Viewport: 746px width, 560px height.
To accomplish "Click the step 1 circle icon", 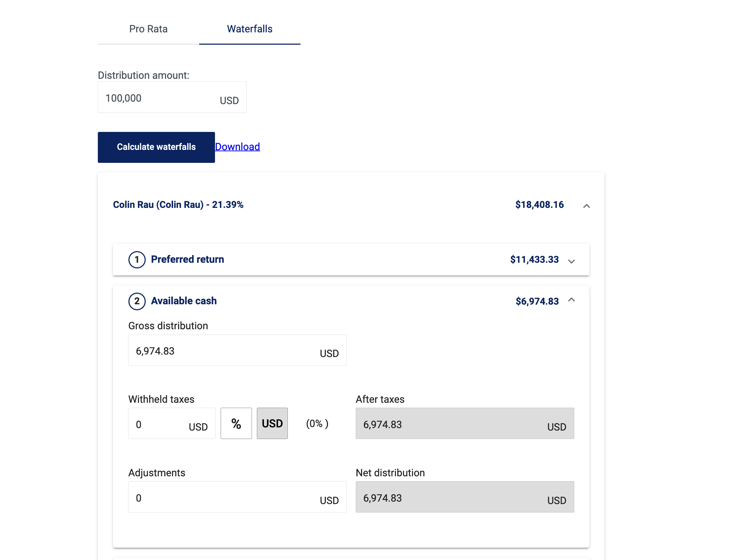I will tap(137, 260).
